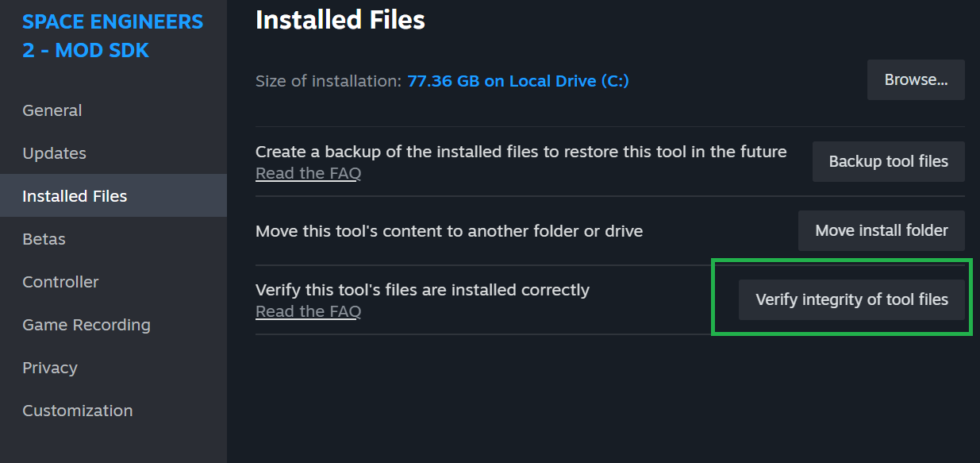Viewport: 980px width, 463px height.
Task: Switch to the Customization tab
Action: click(77, 411)
